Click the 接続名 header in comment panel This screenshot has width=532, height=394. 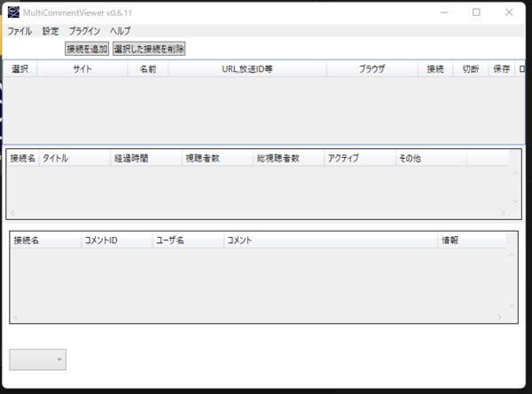click(46, 240)
